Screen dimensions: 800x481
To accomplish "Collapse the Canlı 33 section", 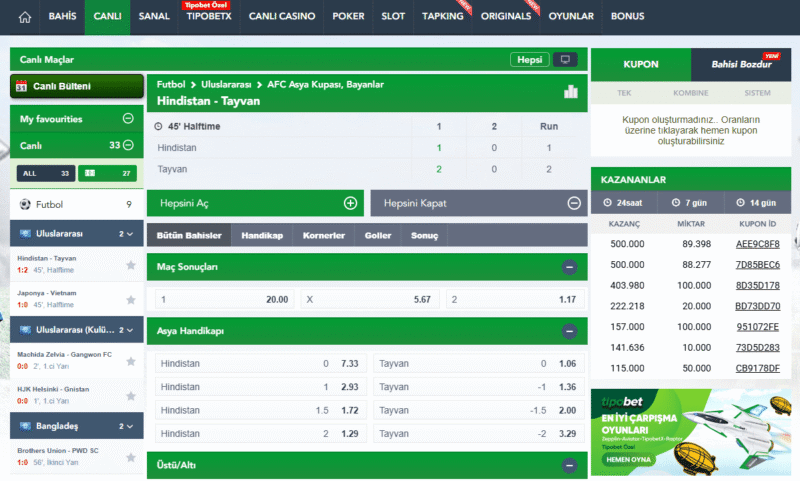I will [x=128, y=145].
